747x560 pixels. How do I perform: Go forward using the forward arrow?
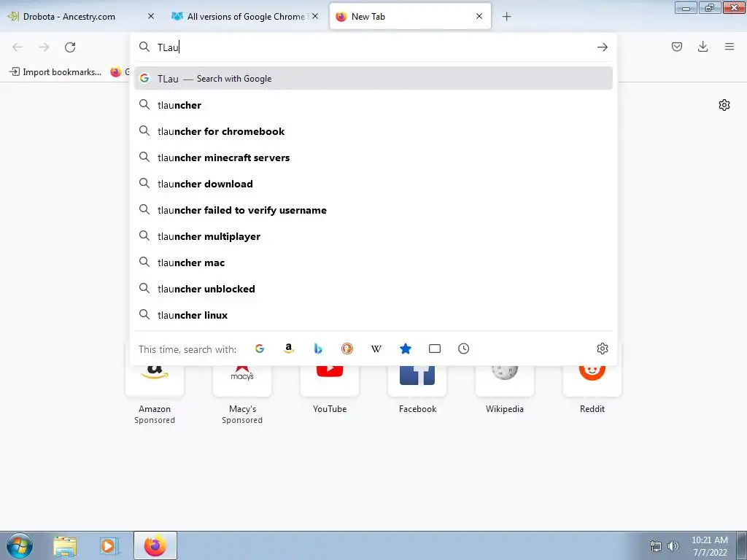tap(44, 47)
